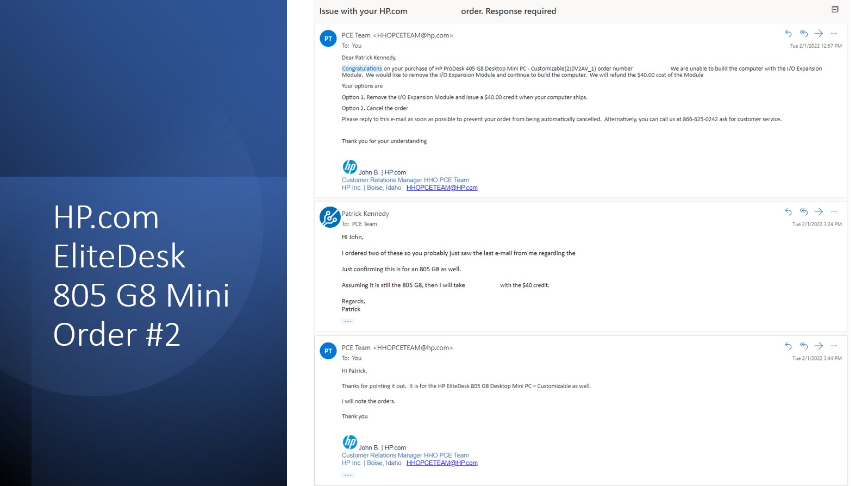Viewport: 868px width, 486px height.
Task: Click the timestamp Tue 2/1/2022 3:24 PM
Action: [817, 225]
